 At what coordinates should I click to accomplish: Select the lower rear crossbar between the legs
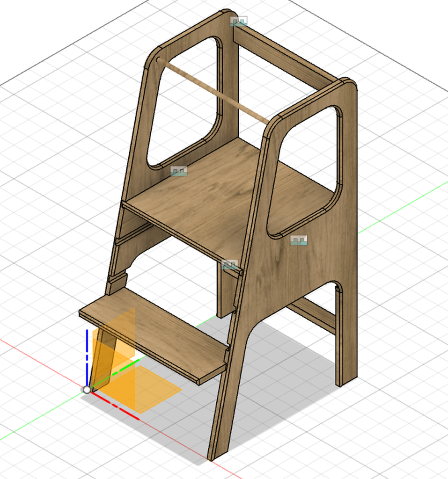click(x=314, y=314)
